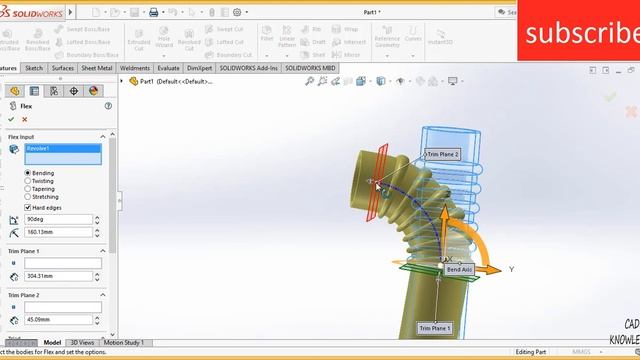This screenshot has width=640, height=360.
Task: Click the Trim Plane 2 label in viewport
Action: (x=443, y=154)
